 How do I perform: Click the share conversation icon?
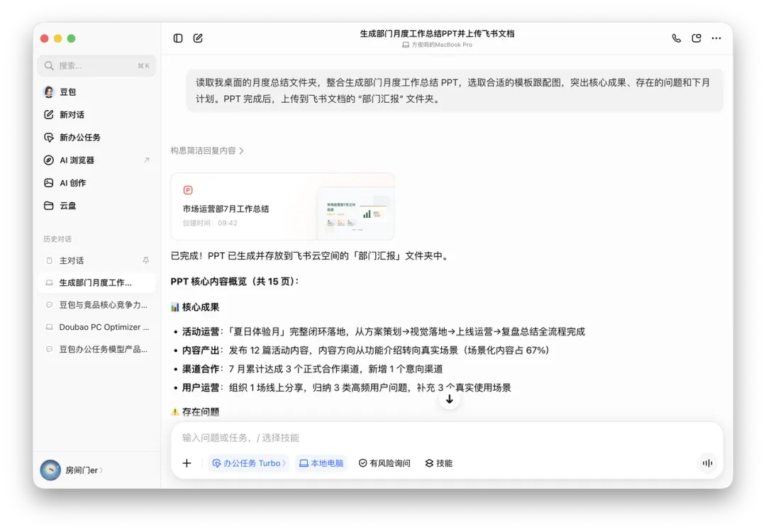coord(696,38)
